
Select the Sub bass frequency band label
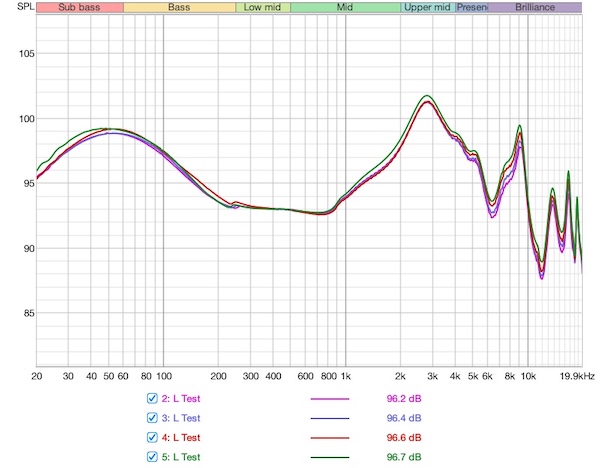tap(80, 7)
